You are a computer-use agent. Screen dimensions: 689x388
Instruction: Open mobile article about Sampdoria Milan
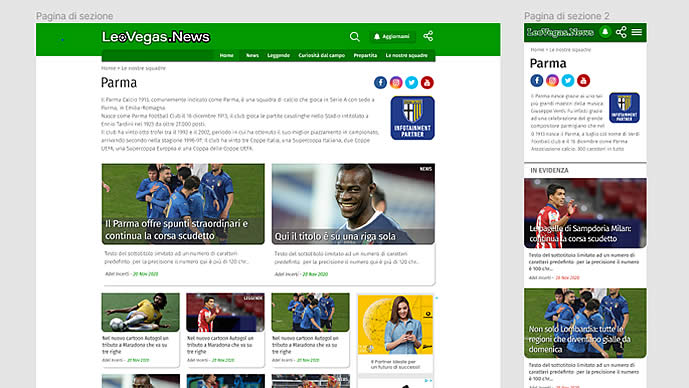point(585,213)
